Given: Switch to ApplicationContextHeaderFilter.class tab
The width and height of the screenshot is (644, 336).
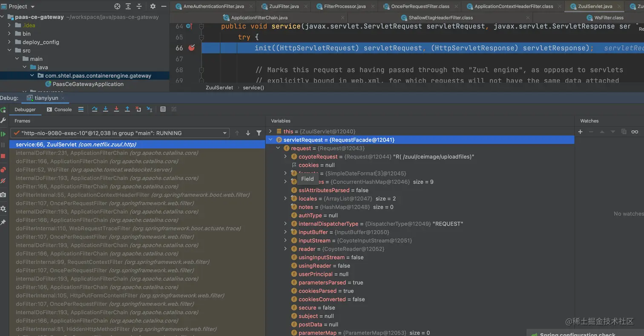Looking at the screenshot, I should click(514, 6).
